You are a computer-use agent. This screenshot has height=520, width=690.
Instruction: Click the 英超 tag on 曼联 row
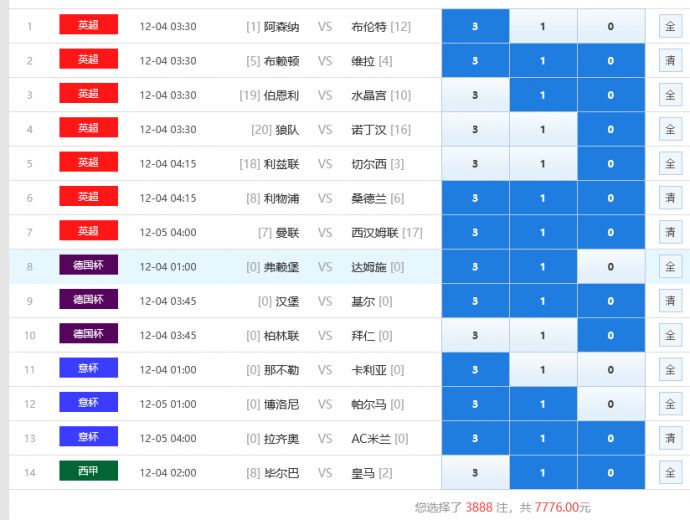(88, 232)
